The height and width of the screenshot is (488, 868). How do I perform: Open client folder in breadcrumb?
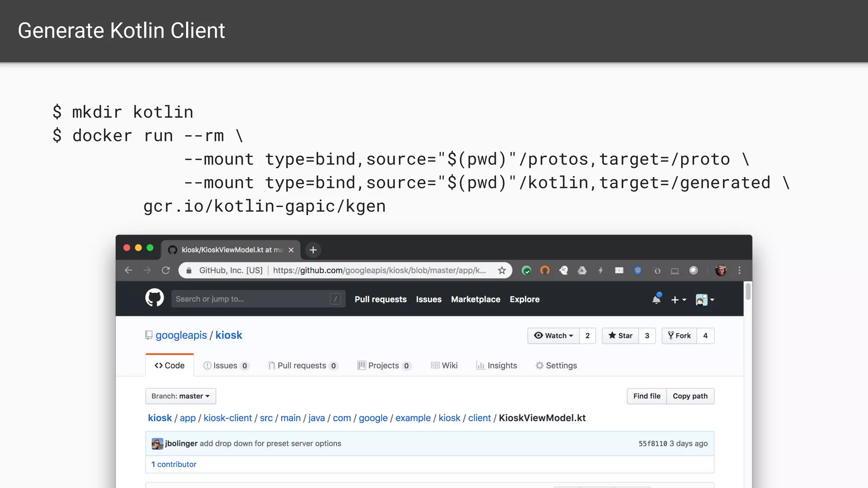point(479,418)
